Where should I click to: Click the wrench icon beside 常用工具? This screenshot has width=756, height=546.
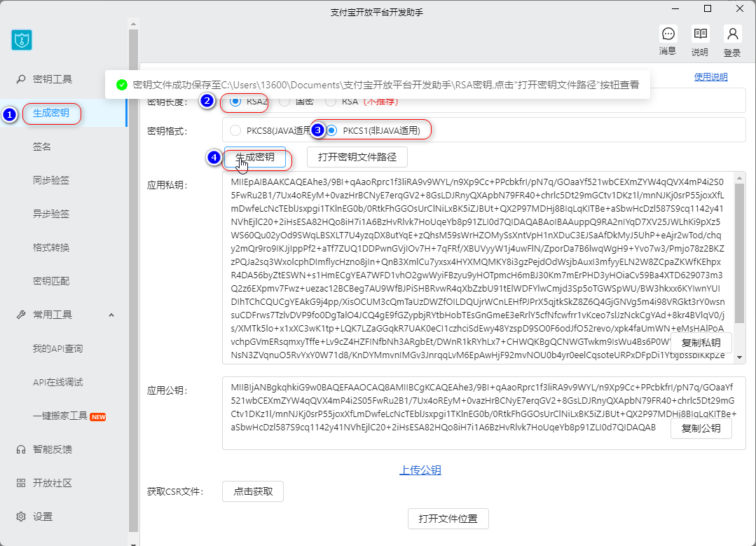coord(21,315)
